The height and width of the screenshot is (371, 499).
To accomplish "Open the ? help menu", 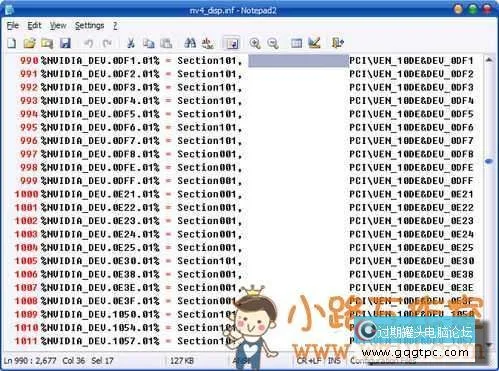I will tap(115, 26).
